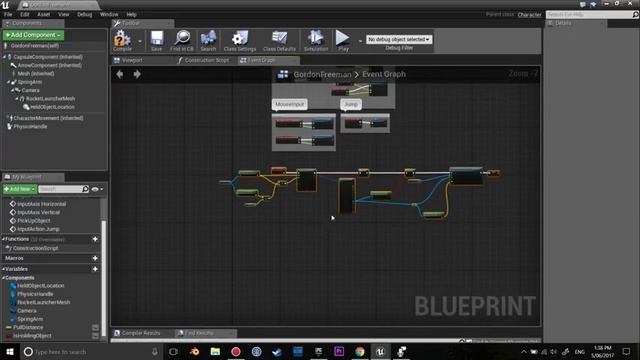
Task: Click GordonFreeman in the graph breadcrumb
Action: pos(322,74)
